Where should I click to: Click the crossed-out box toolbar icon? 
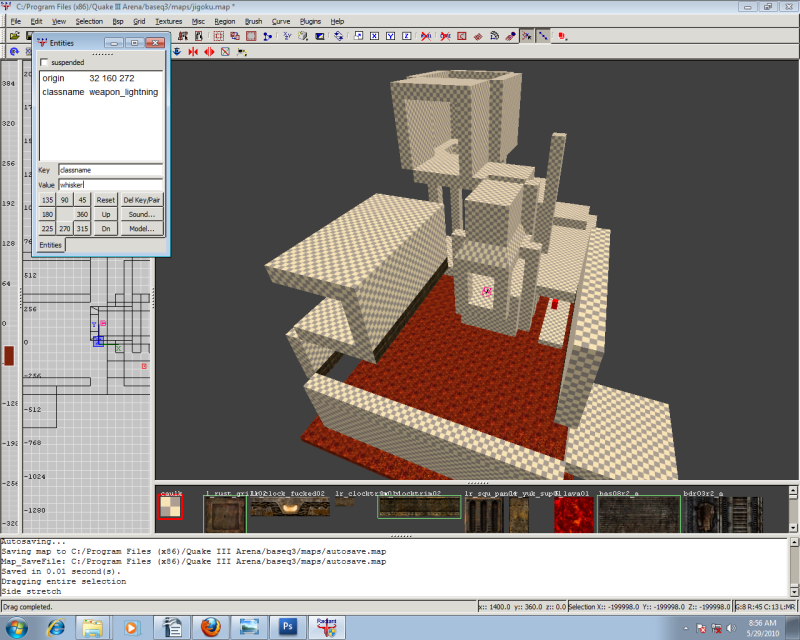pyautogui.click(x=226, y=52)
